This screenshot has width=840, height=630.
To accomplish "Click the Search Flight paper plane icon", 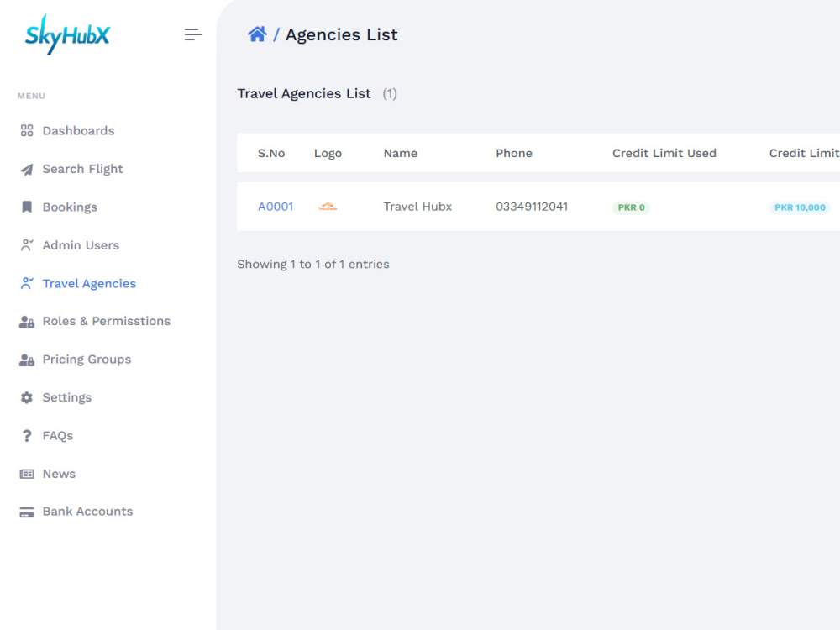I will coord(27,170).
